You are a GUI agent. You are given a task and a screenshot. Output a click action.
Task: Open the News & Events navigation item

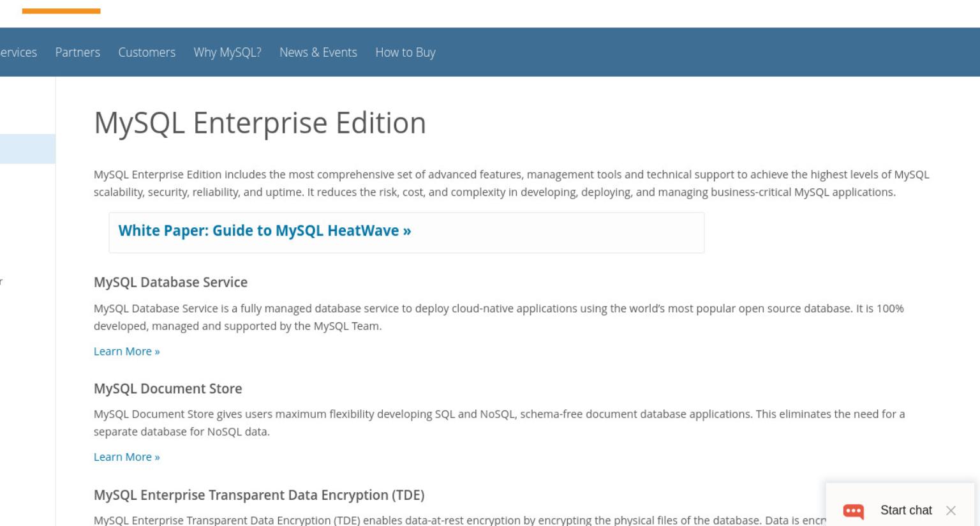pyautogui.click(x=318, y=52)
